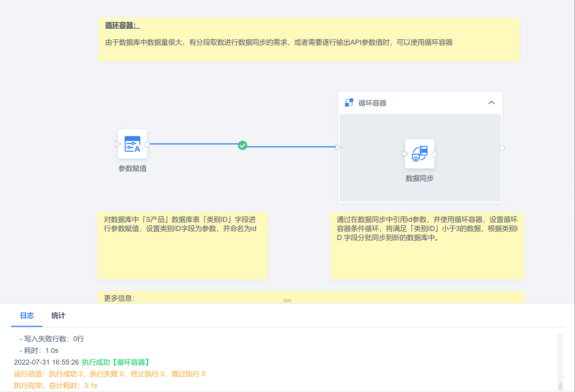The height and width of the screenshot is (392, 575).
Task: Click the 执行成功【循环容器】 log entry
Action: (116, 362)
